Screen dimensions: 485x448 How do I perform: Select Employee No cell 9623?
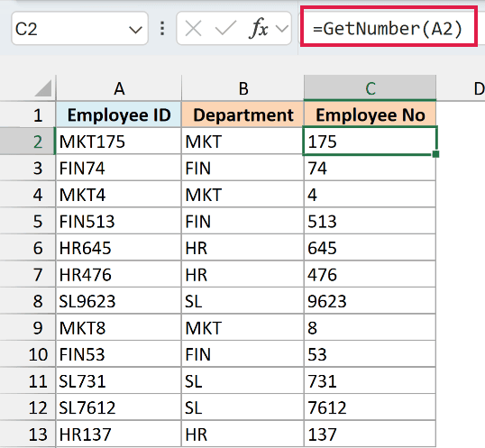click(x=370, y=301)
